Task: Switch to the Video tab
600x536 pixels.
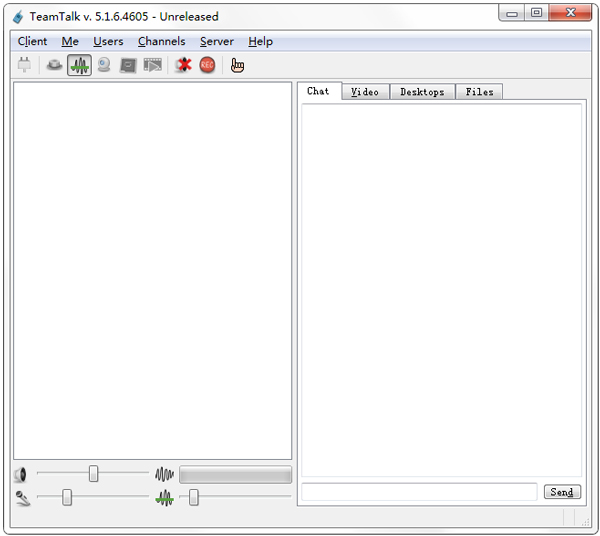Action: click(365, 92)
